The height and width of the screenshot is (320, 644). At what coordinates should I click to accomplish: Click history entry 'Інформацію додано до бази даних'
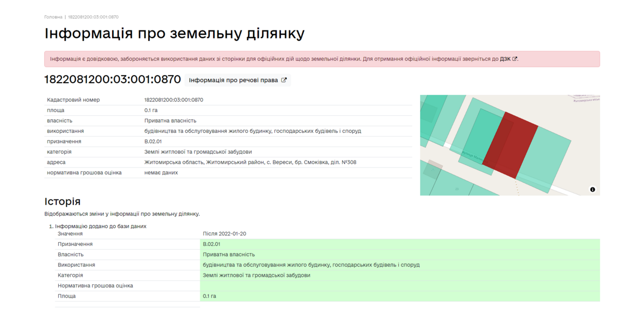(x=100, y=226)
